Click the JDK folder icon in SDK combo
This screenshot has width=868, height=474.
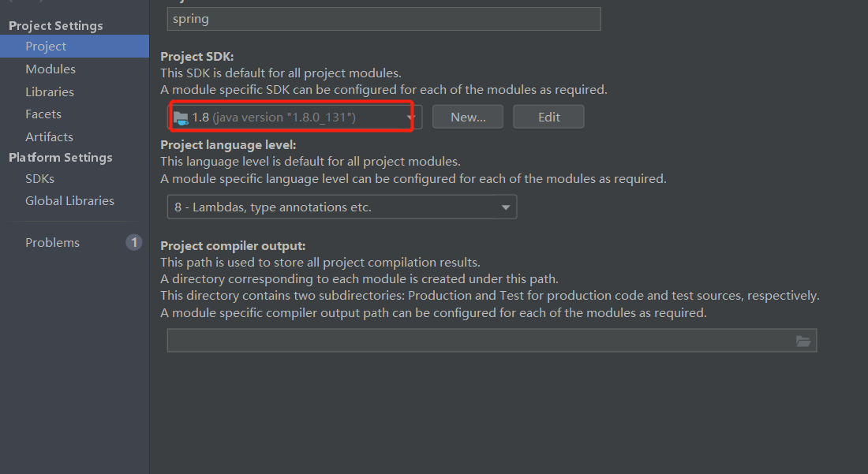click(x=181, y=118)
